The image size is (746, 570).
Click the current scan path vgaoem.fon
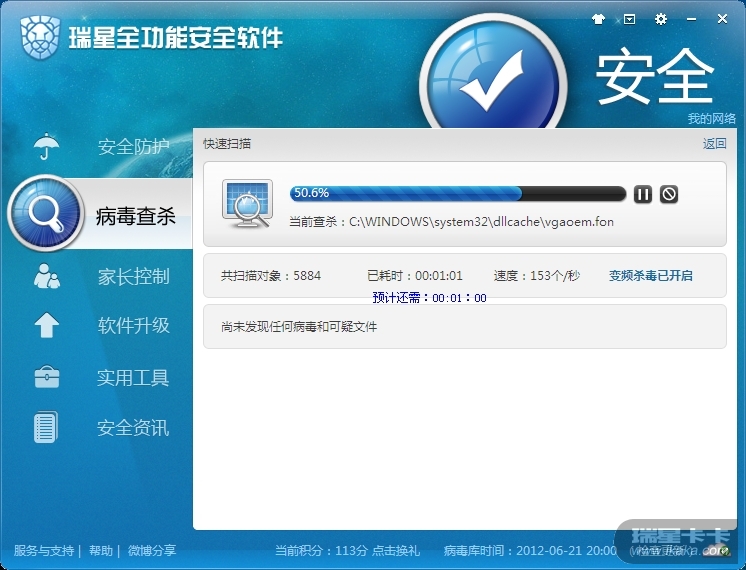coord(451,222)
